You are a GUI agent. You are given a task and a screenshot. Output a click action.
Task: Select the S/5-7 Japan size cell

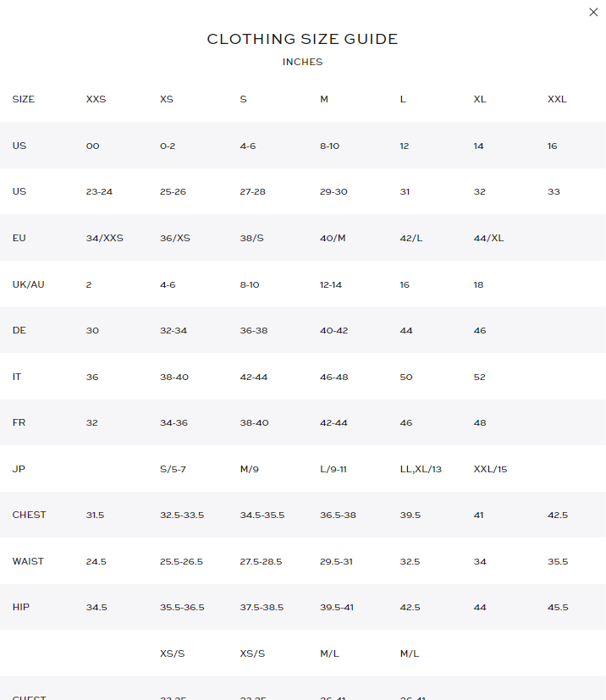click(x=173, y=469)
